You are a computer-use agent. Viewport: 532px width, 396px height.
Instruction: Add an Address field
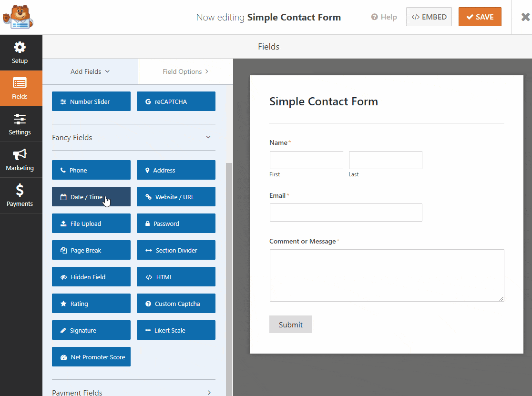(x=176, y=170)
